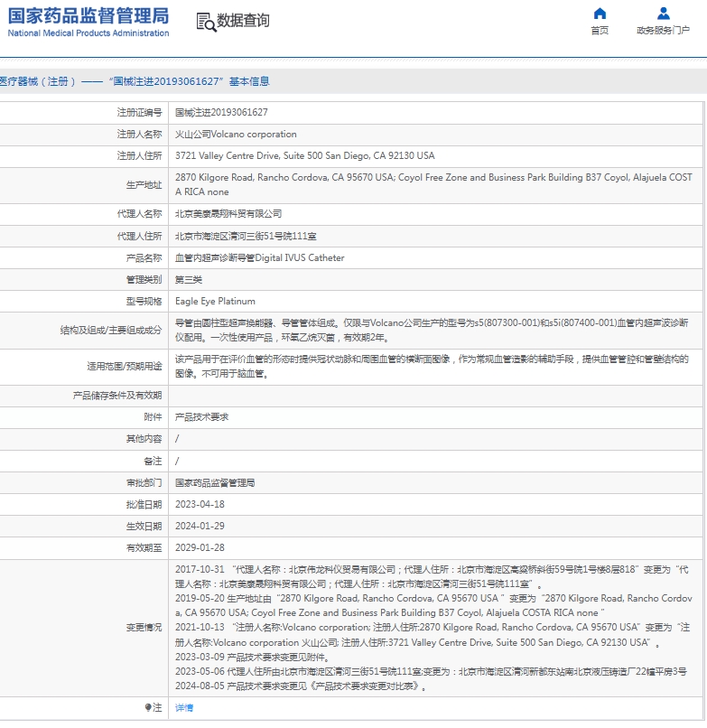707x728 pixels.
Task: Click the National Medical Products Administration logo
Action: click(x=88, y=22)
